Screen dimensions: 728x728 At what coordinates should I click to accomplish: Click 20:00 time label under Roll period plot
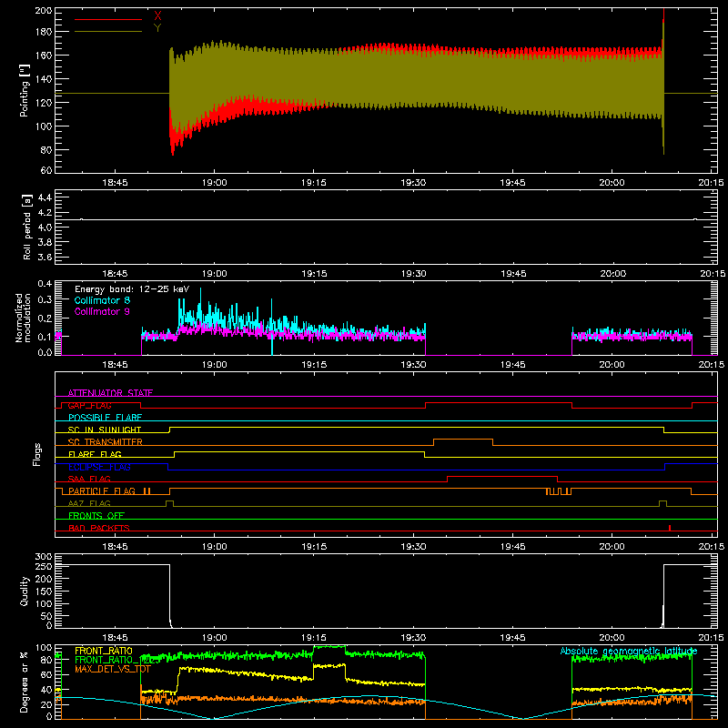coord(612,274)
